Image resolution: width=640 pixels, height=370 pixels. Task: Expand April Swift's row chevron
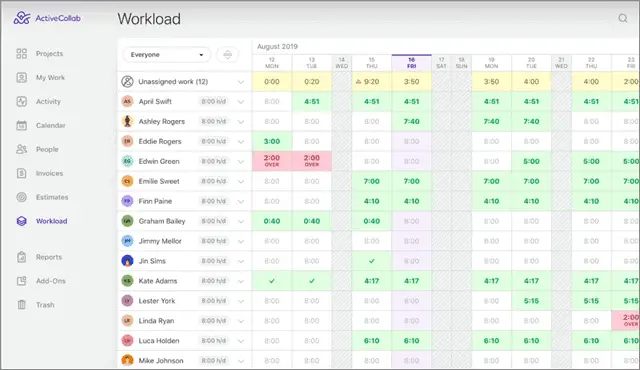tap(241, 102)
